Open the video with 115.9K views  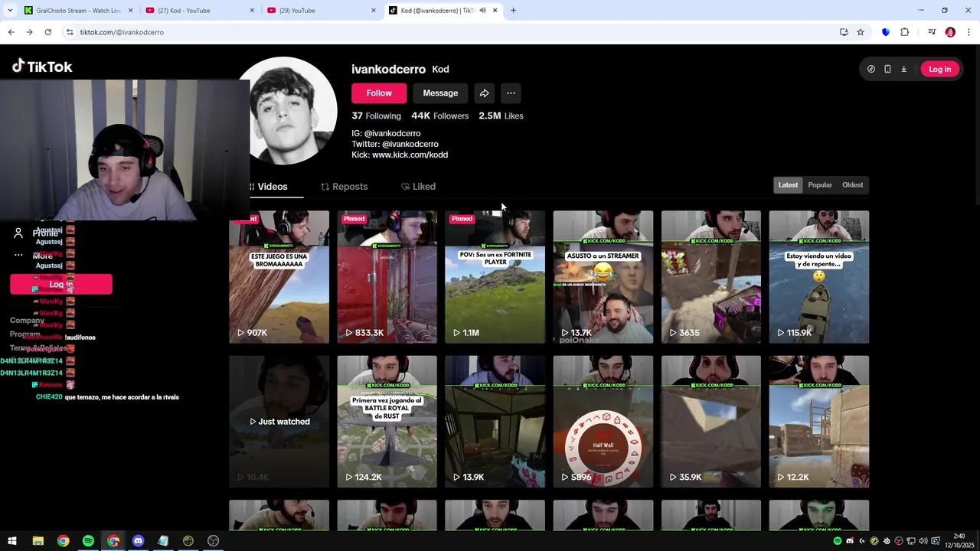[x=819, y=277]
